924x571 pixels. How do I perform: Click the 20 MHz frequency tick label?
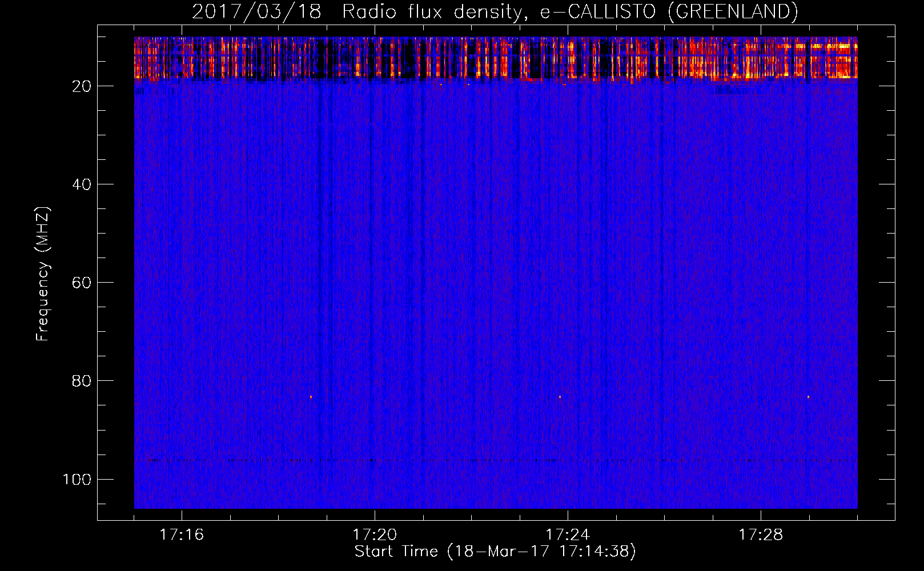click(x=82, y=86)
